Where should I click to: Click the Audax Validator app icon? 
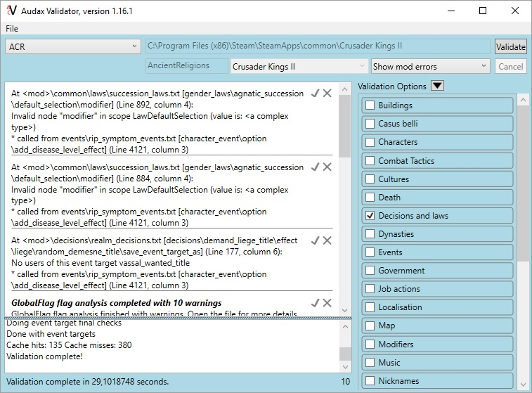(11, 11)
